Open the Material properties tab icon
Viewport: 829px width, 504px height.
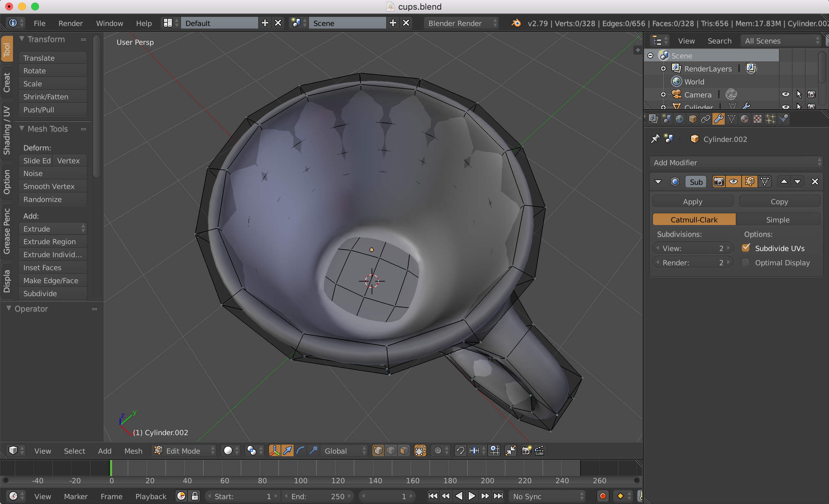coord(744,119)
